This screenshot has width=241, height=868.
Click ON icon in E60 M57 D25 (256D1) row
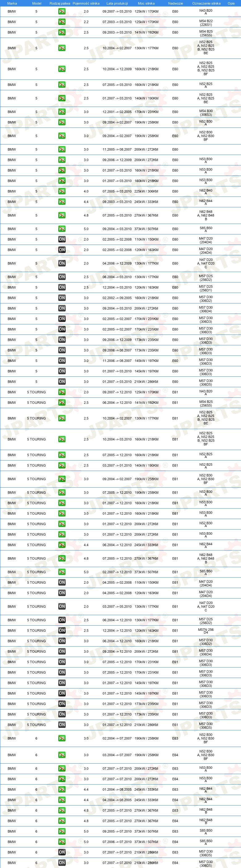point(62,287)
